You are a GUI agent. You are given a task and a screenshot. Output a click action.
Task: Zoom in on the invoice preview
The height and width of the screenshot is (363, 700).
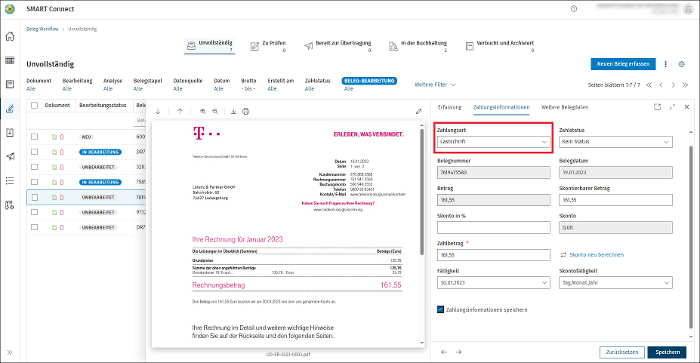tap(203, 112)
